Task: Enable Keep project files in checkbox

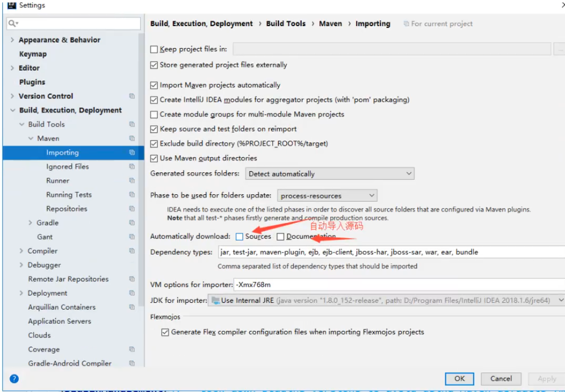Action: (x=154, y=49)
